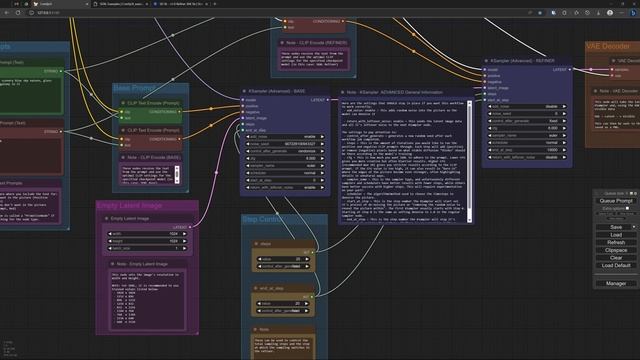Image resolution: width=640 pixels, height=360 pixels.
Task: Collapse the green CLIP Text Encode (Prompt) node
Action: (123, 103)
